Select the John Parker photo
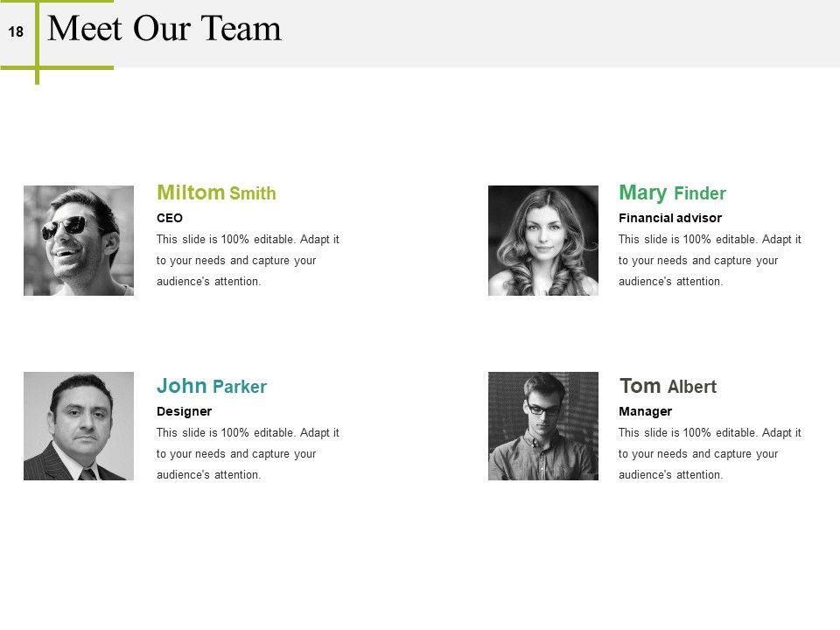Screen dimensions: 840x630 pos(79,426)
